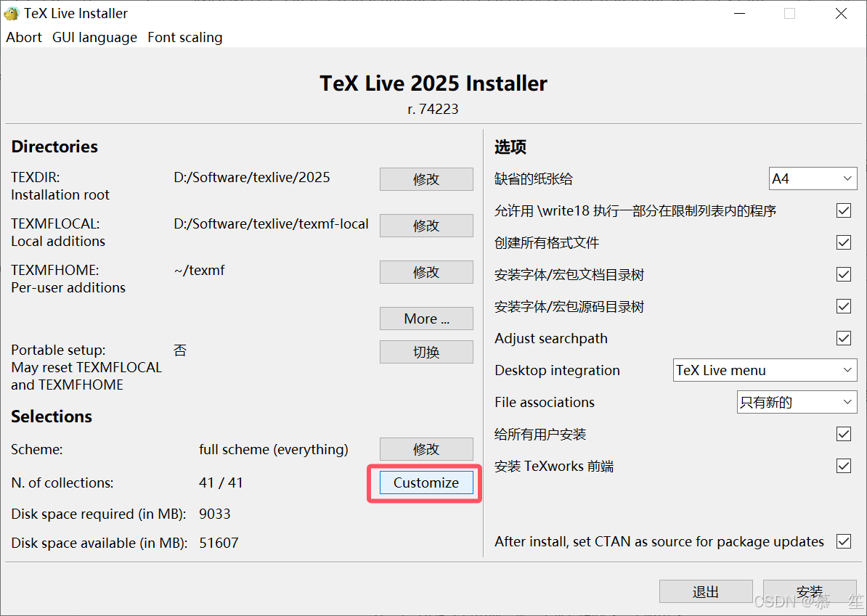Open More ... directories button
The image size is (867, 616).
426,319
